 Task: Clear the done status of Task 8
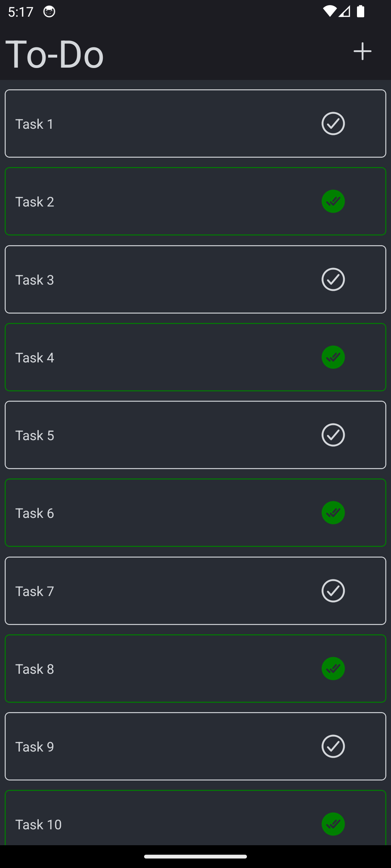[333, 668]
